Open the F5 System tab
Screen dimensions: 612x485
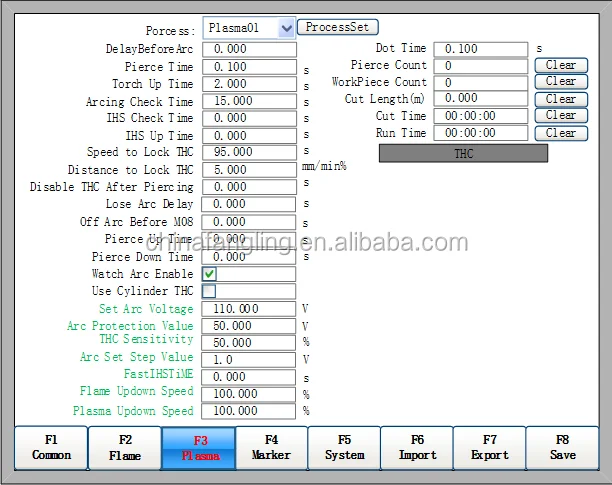point(344,448)
